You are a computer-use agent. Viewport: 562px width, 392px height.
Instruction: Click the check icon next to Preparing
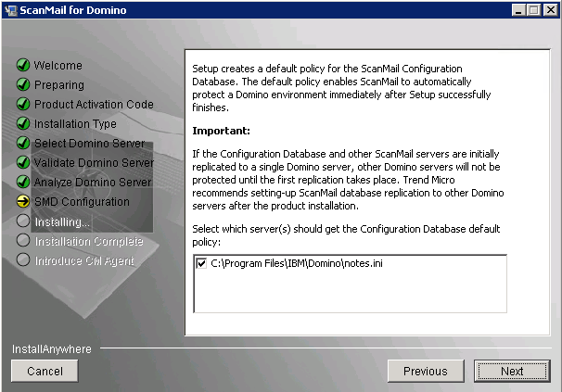(23, 85)
